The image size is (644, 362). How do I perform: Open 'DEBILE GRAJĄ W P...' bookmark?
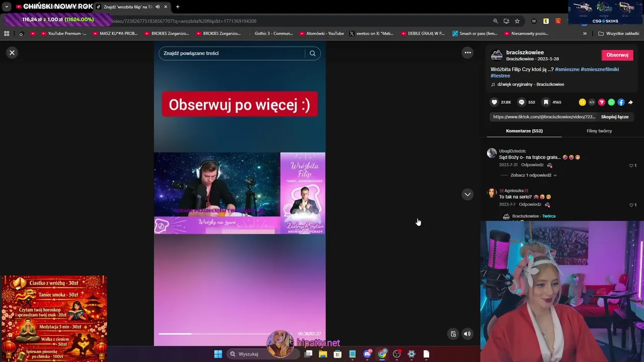click(423, 34)
